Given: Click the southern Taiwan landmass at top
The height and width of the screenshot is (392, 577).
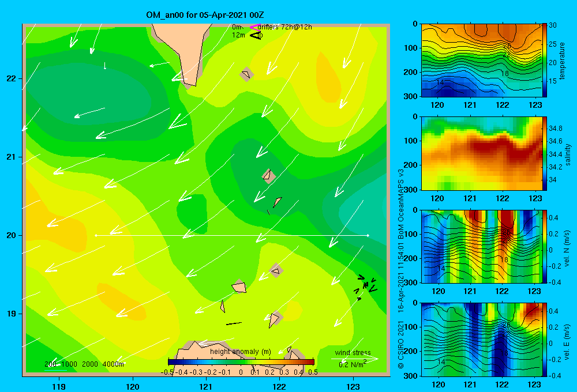Looking at the screenshot, I should click(188, 48).
